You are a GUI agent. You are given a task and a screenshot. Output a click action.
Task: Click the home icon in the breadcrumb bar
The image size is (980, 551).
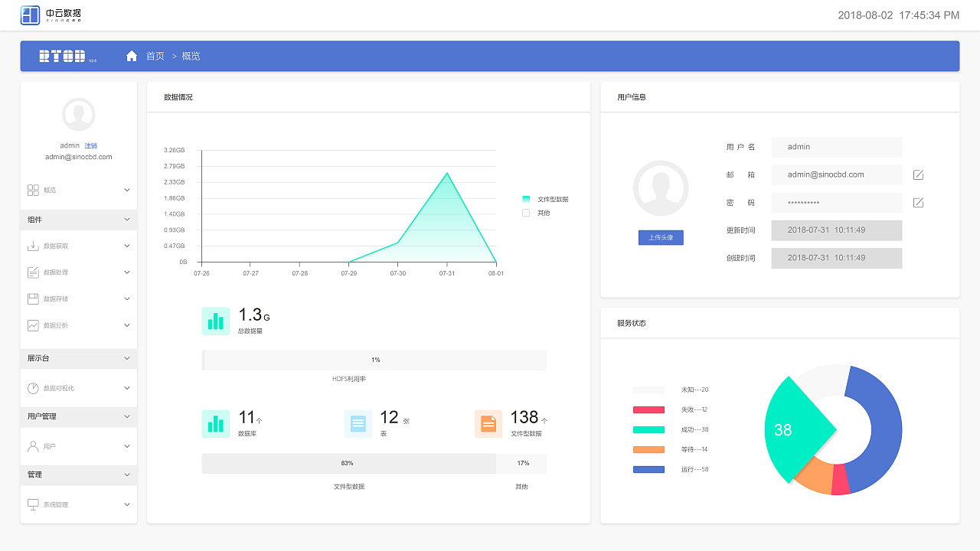[132, 56]
